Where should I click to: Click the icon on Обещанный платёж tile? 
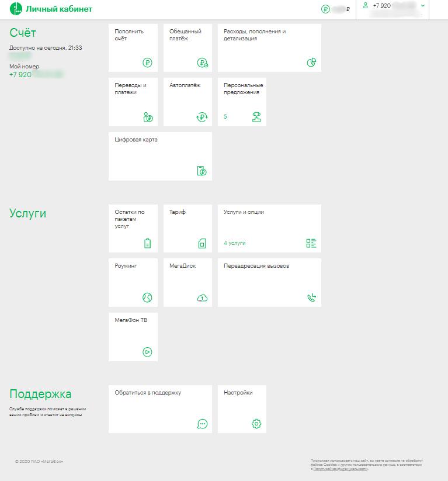click(x=202, y=63)
